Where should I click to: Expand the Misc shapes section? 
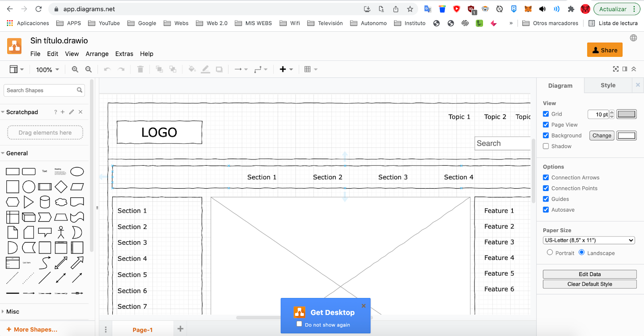coord(12,311)
